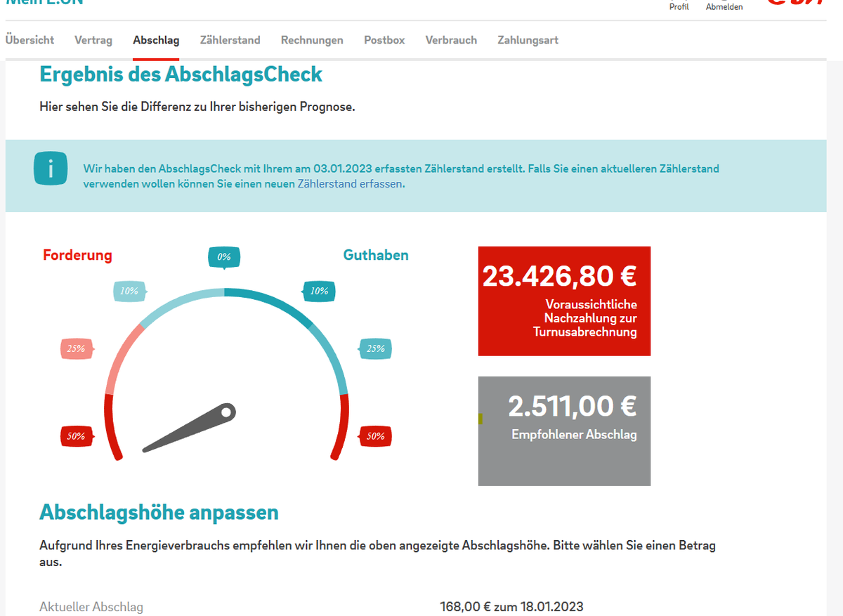Click the 'Aktueller Abschlag' label
This screenshot has height=616, width=843.
coord(91,607)
